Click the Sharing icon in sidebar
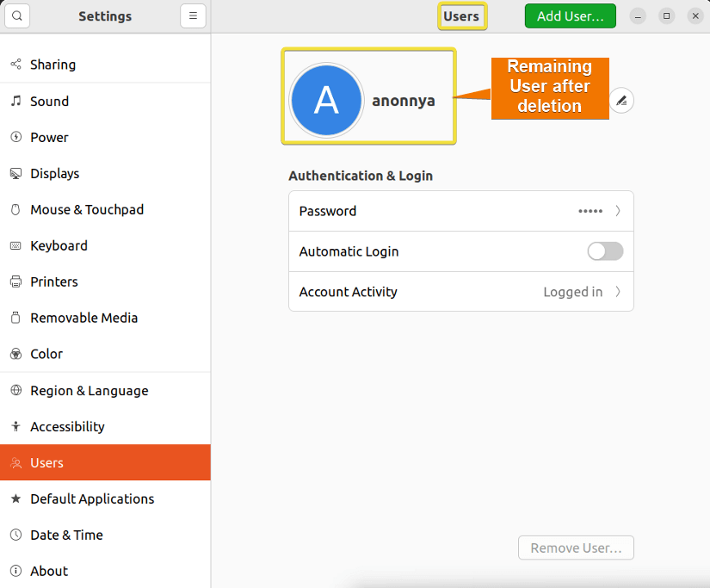The image size is (710, 588). [x=15, y=65]
